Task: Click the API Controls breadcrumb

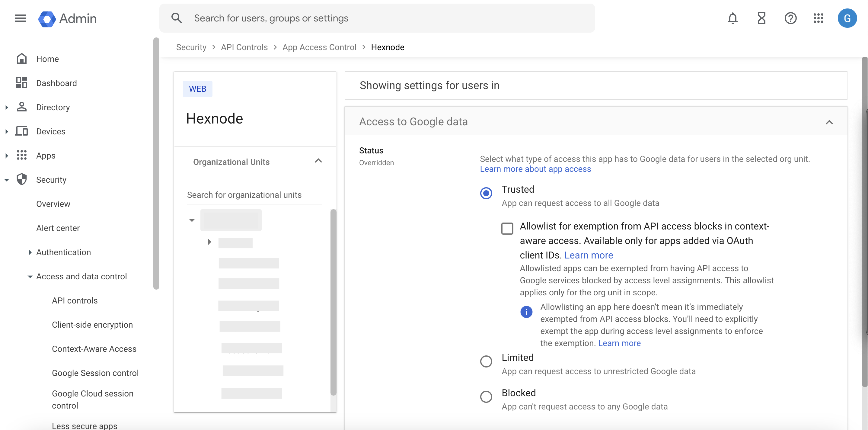Action: (244, 47)
